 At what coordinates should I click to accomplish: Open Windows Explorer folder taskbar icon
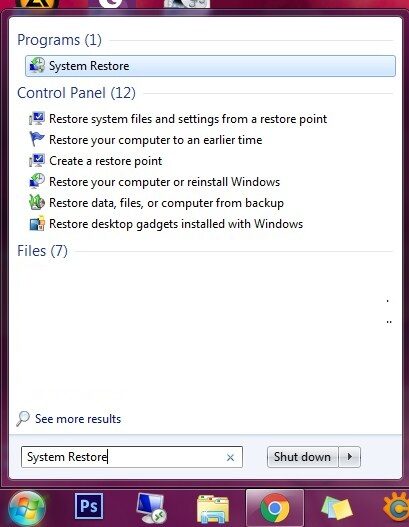(213, 509)
